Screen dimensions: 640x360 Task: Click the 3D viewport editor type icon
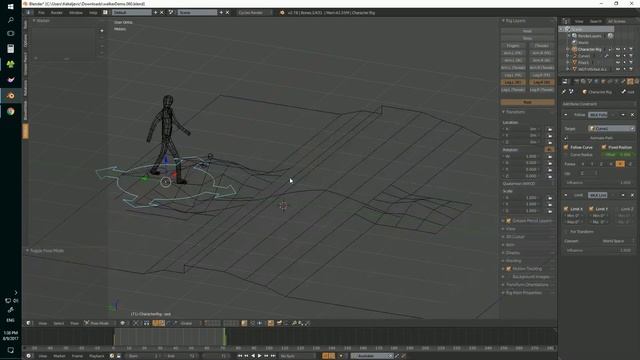coord(28,323)
